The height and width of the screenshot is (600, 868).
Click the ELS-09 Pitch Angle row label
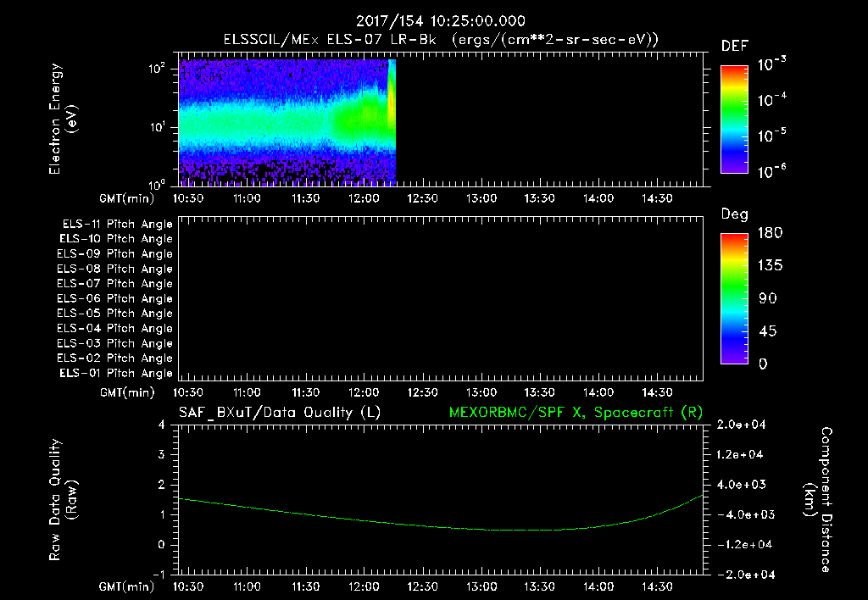115,254
